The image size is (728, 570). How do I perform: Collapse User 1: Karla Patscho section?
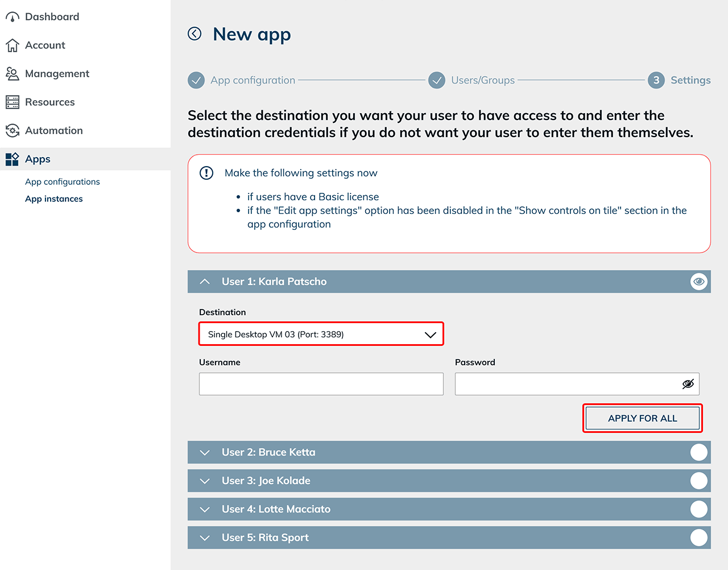click(205, 282)
